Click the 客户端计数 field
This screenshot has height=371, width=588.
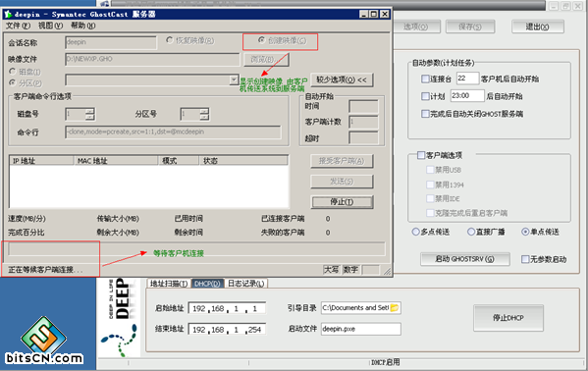363,122
